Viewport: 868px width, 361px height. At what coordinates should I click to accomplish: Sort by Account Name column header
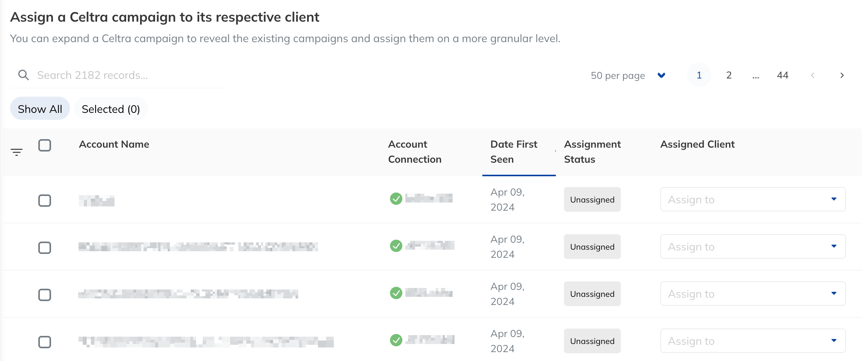[114, 144]
